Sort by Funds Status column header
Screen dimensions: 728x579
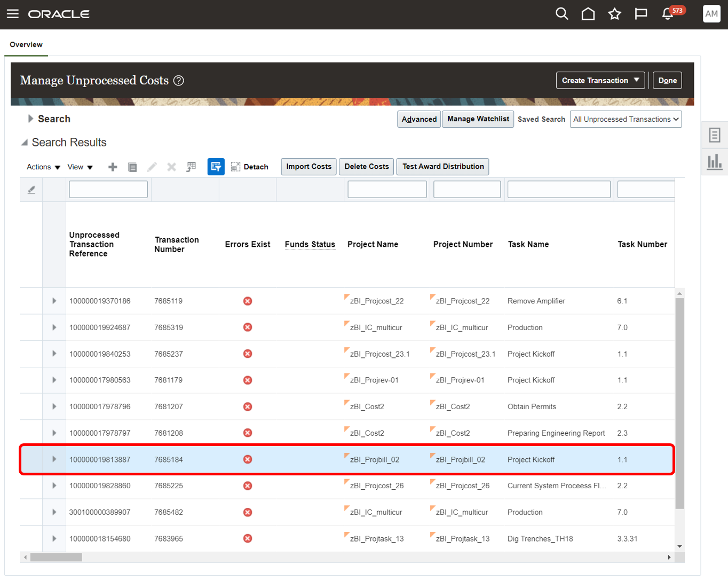(x=310, y=244)
